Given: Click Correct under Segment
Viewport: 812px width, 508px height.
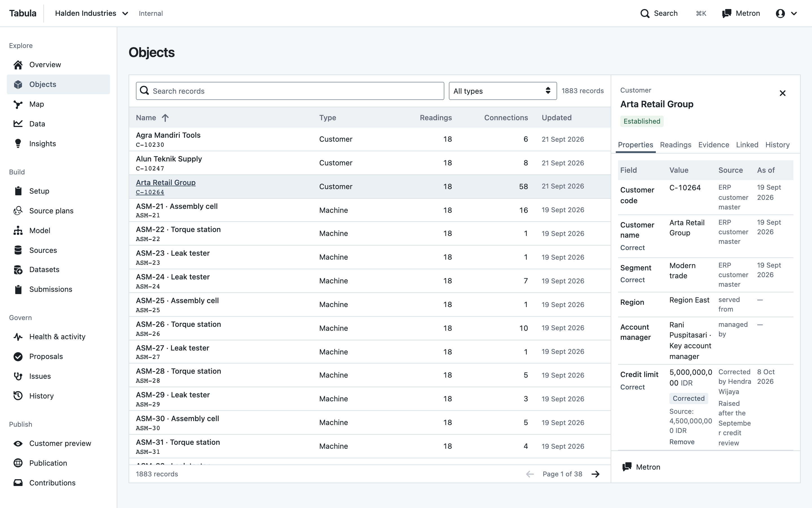Looking at the screenshot, I should click(x=632, y=280).
